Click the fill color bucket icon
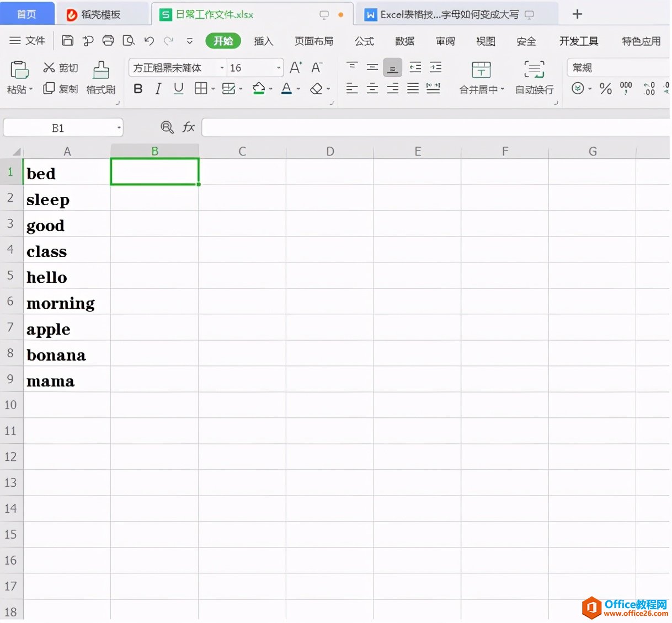Image resolution: width=672 pixels, height=623 pixels. 259,89
